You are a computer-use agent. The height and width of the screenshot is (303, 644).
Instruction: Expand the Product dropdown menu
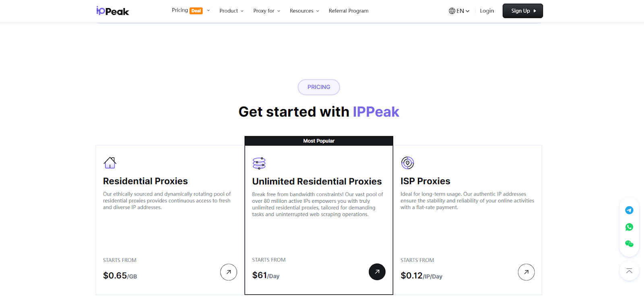[231, 11]
